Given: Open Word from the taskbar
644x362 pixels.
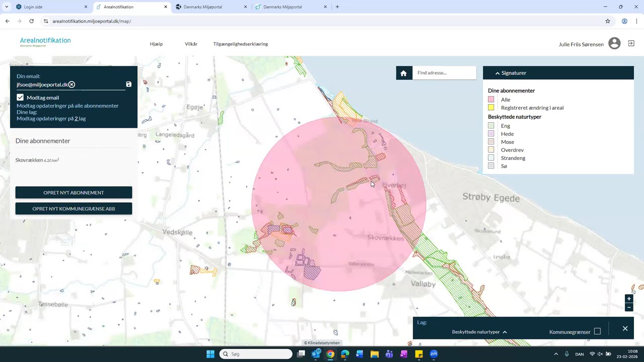Looking at the screenshot, I should click(359, 354).
